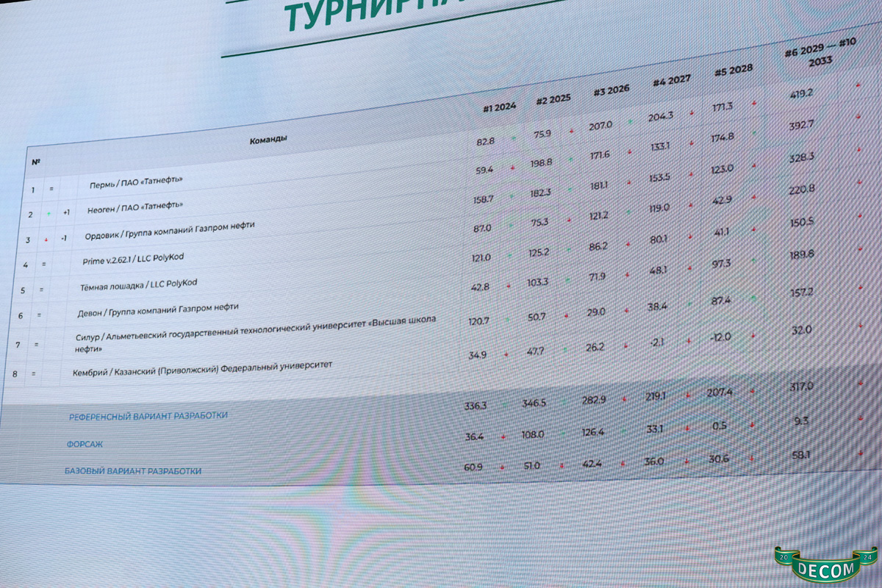882x588 pixels.
Task: Click the value 82.8 for Пермь
Action: (x=485, y=140)
